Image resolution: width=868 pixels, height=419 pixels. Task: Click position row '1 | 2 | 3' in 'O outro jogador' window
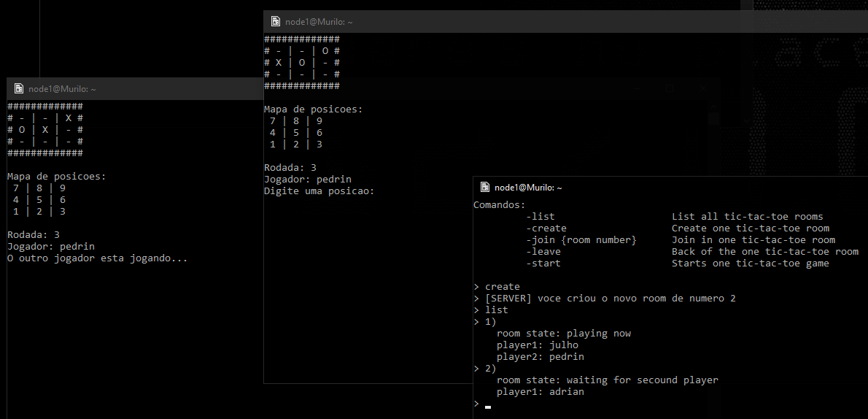point(39,212)
